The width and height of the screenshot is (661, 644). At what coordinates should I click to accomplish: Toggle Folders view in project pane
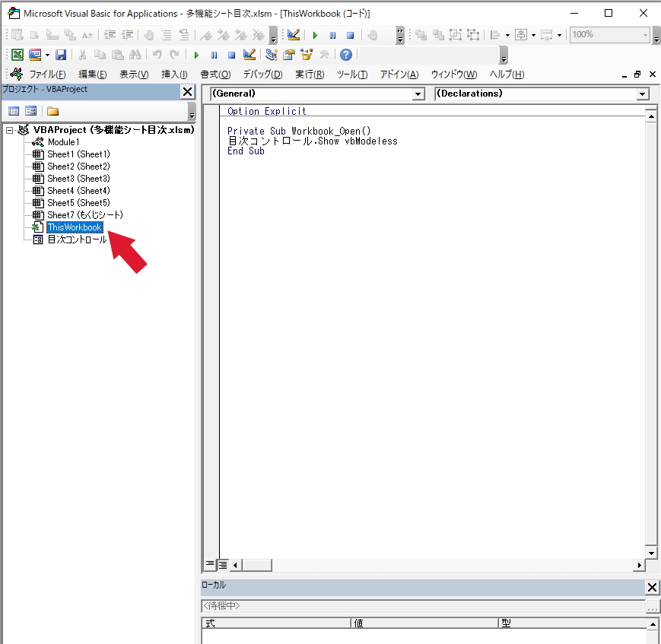(52, 111)
